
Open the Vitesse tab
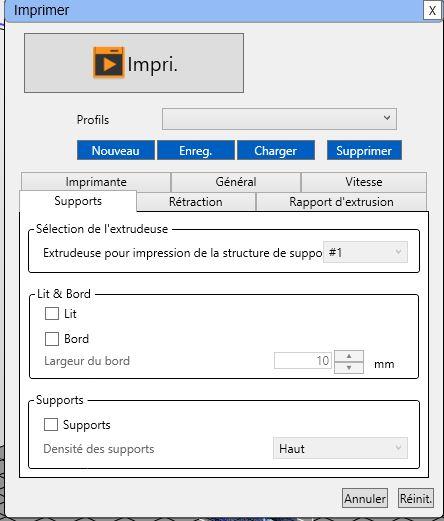364,182
